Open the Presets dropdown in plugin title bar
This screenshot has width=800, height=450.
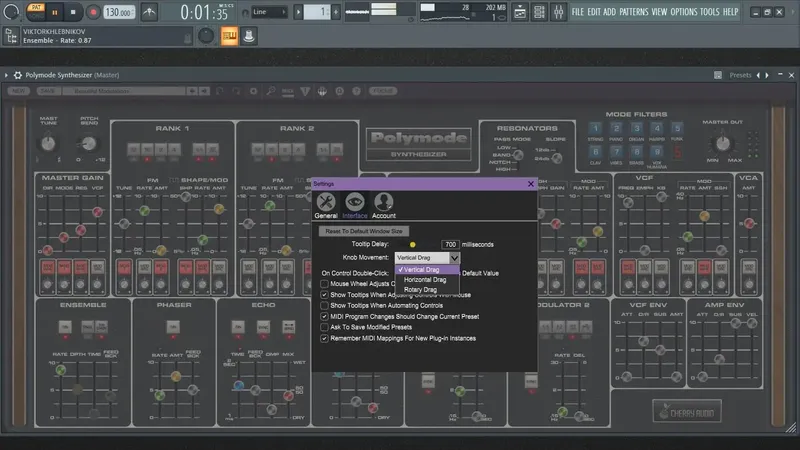coord(740,75)
